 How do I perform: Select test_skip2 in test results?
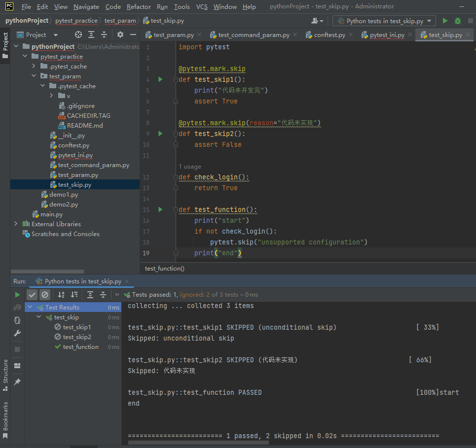(x=77, y=337)
